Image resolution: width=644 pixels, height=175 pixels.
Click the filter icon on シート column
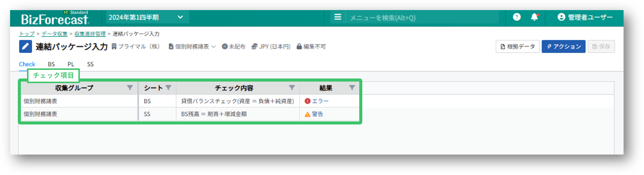click(x=168, y=88)
